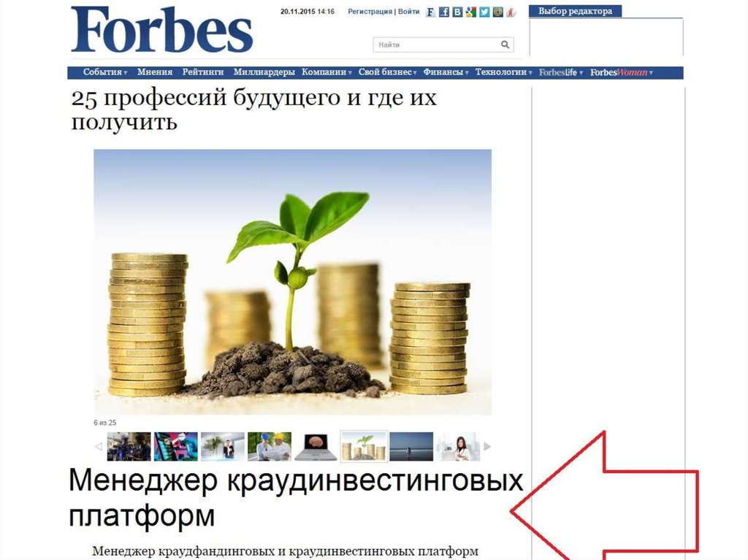Expand the События dropdown menu

(105, 72)
